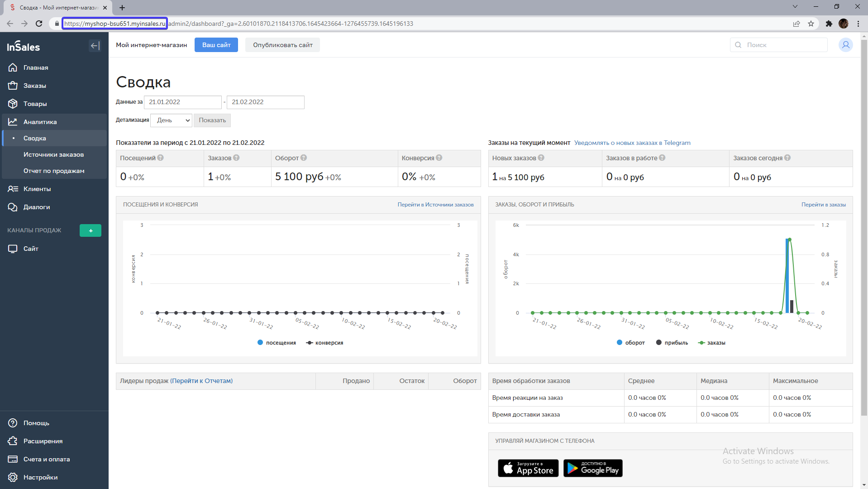Screen dimensions: 868x489
Task: Toggle посещения series in chart legend
Action: [277, 343]
